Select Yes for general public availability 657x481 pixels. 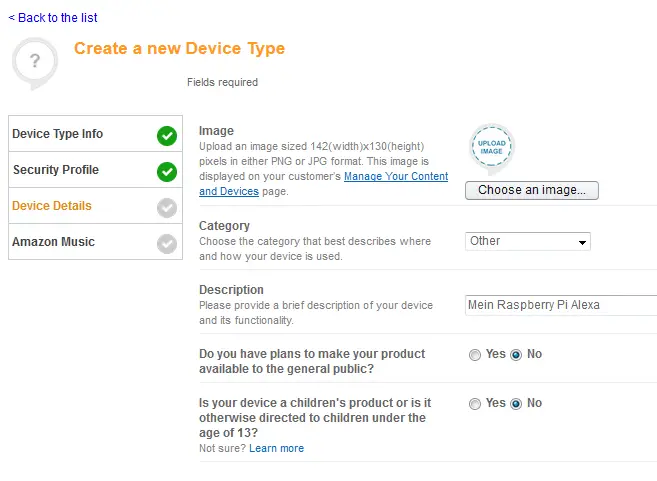tap(475, 355)
